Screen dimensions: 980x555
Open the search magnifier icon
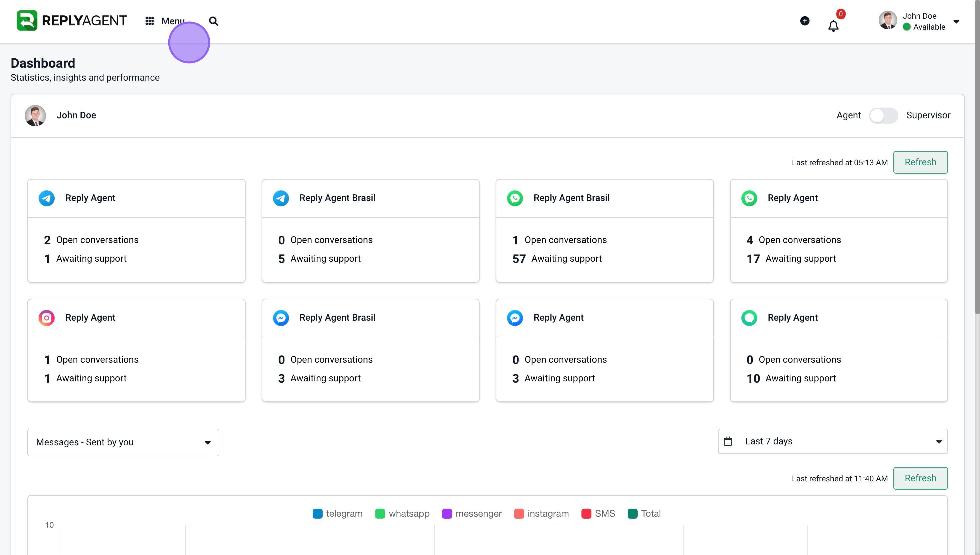pos(214,21)
